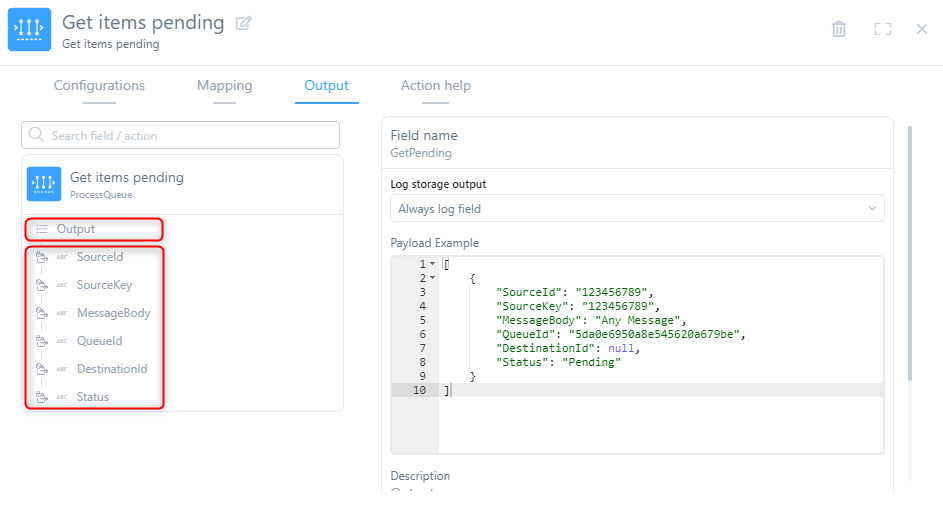Click the large process queue icon in header
The image size is (943, 519).
[29, 30]
